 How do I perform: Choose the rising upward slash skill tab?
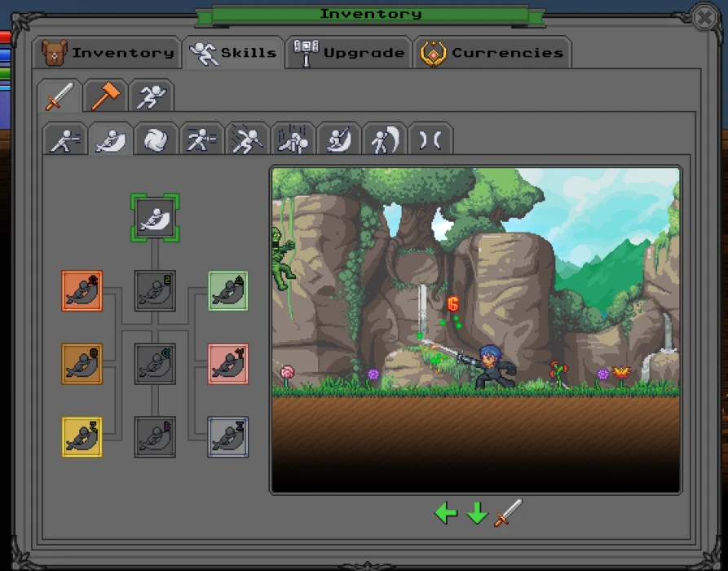(338, 139)
